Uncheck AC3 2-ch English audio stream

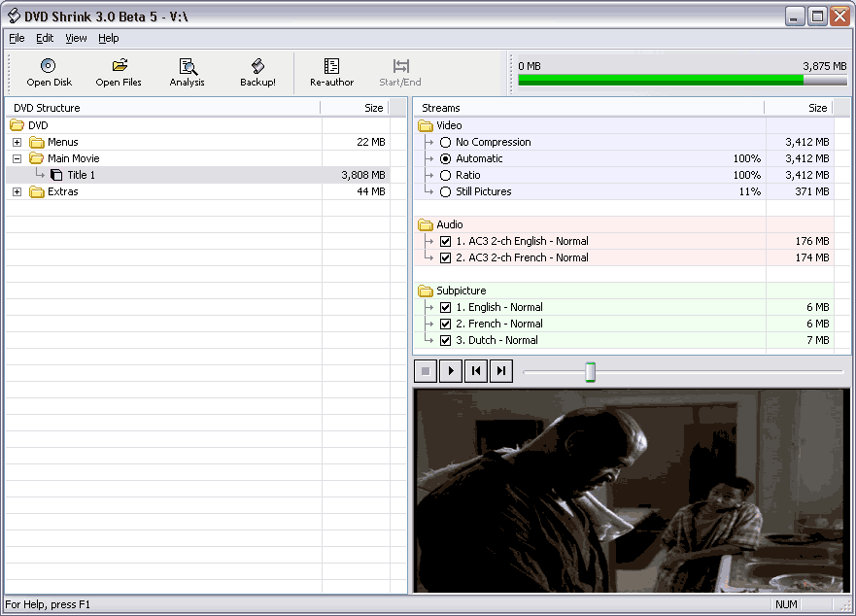[445, 241]
